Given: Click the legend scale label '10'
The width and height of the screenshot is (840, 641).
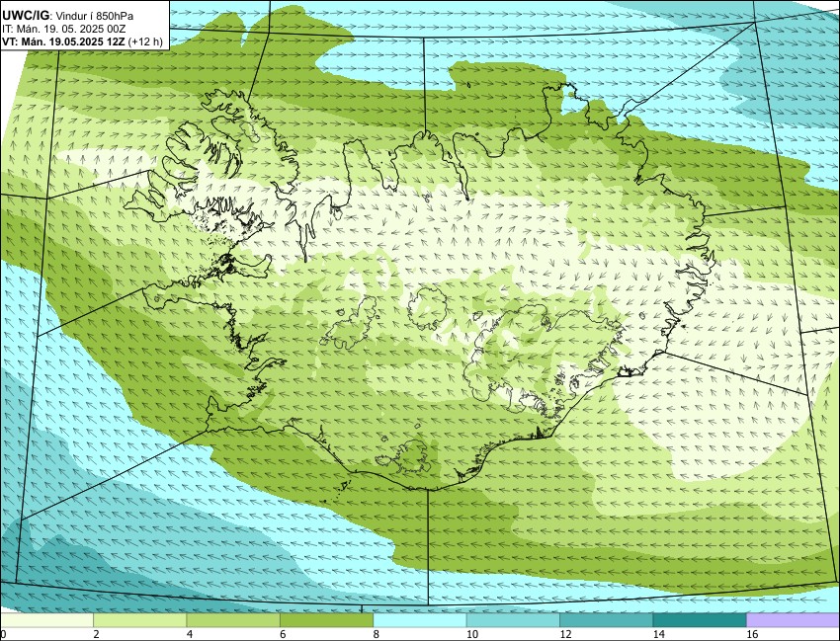Looking at the screenshot, I should pyautogui.click(x=472, y=634).
